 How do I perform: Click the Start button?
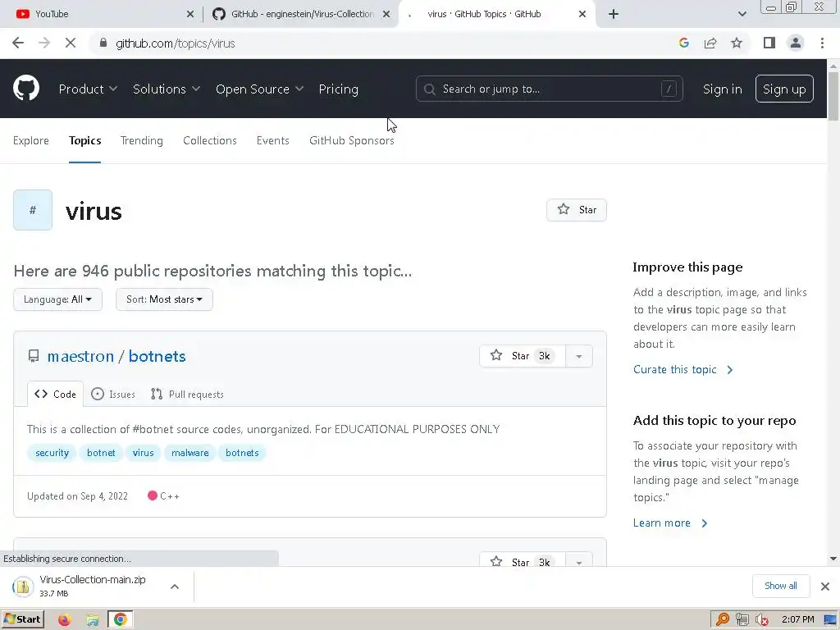22,620
